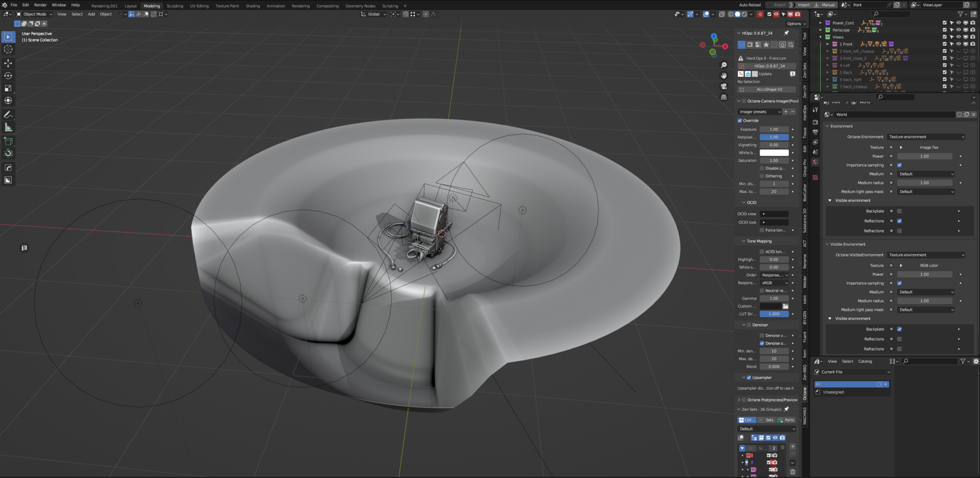Select the Cursor tool
Viewport: 980px width, 478px height.
tap(8, 49)
